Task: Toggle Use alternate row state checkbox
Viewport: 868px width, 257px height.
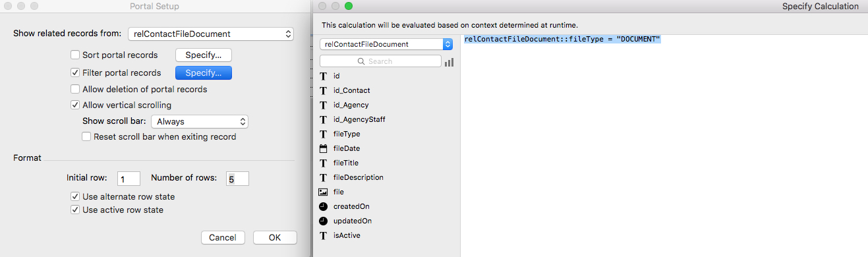Action: pos(75,196)
